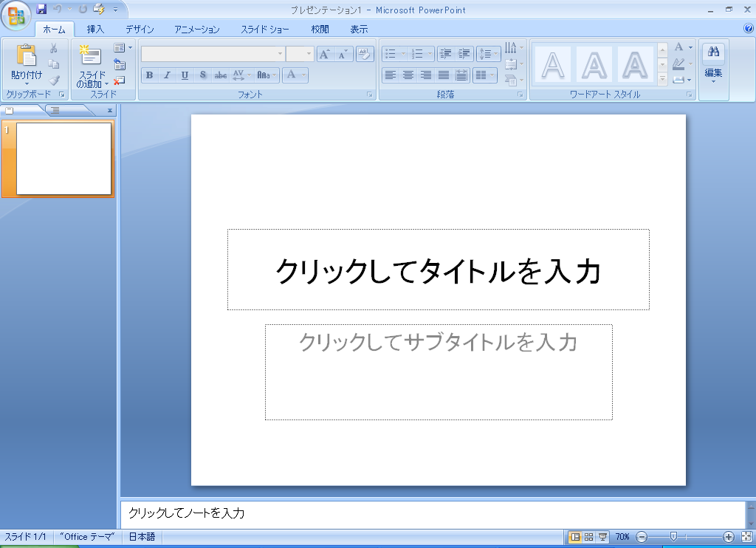756x548 pixels.
Task: Open columns dropdown
Action: [485, 75]
